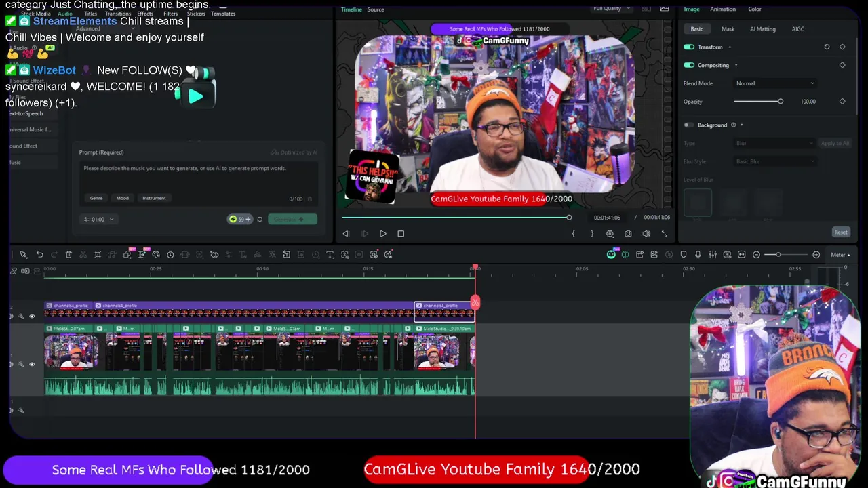Viewport: 868px width, 488px height.
Task: Switch to the Animation tab
Action: pyautogui.click(x=723, y=9)
